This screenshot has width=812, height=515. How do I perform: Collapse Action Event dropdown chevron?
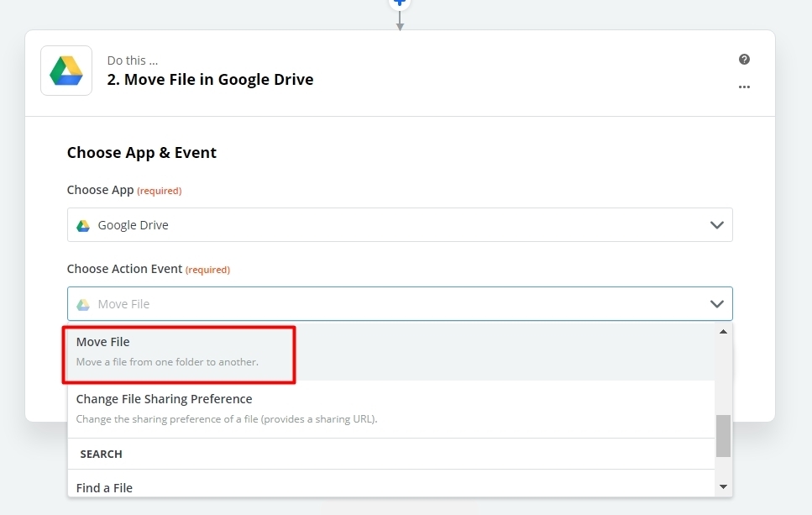click(717, 304)
